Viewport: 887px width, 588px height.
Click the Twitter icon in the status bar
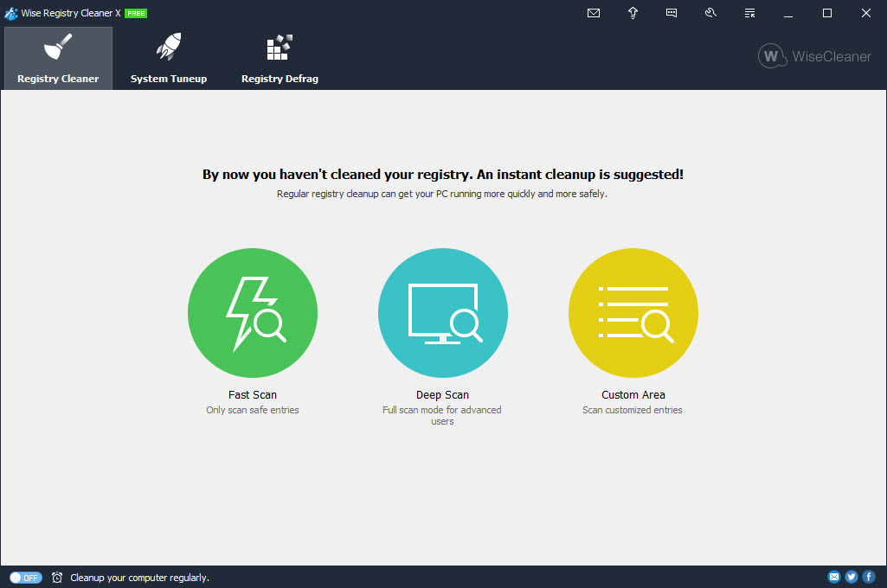tap(851, 577)
